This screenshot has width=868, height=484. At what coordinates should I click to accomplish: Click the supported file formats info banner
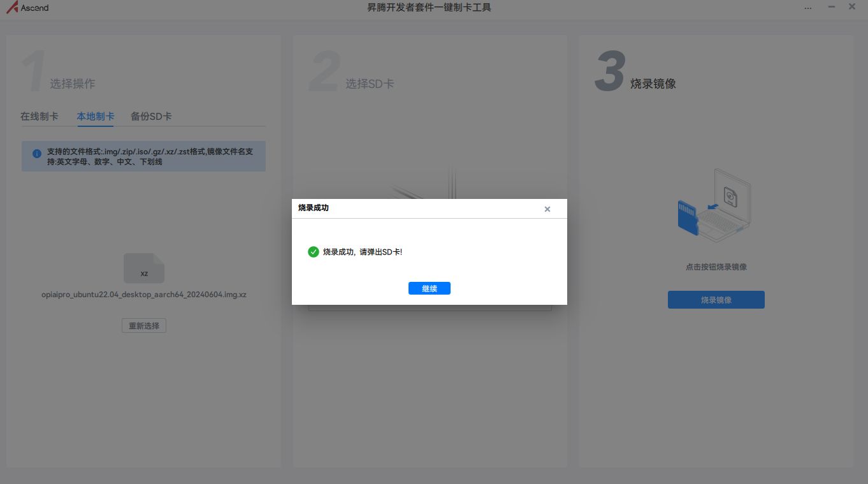pos(143,156)
